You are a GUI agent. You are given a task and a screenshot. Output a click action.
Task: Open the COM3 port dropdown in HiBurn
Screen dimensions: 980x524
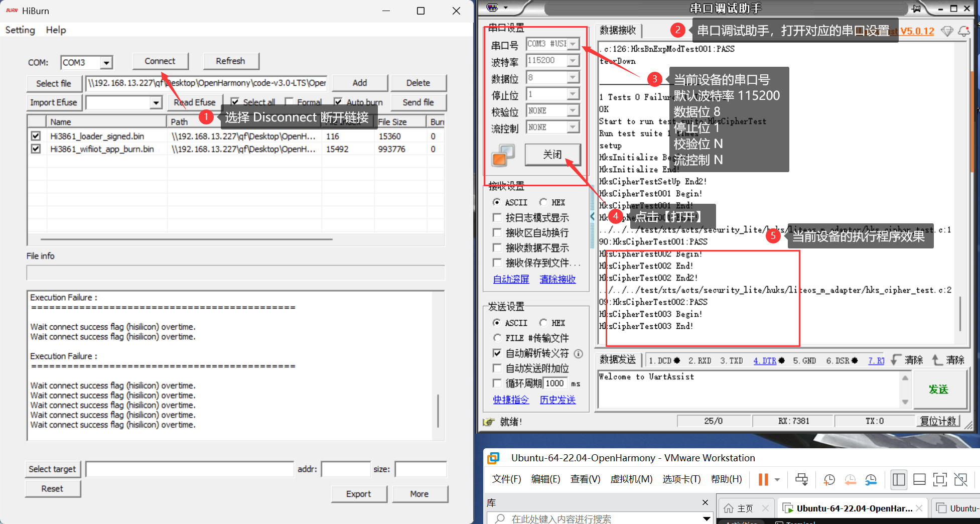[106, 62]
